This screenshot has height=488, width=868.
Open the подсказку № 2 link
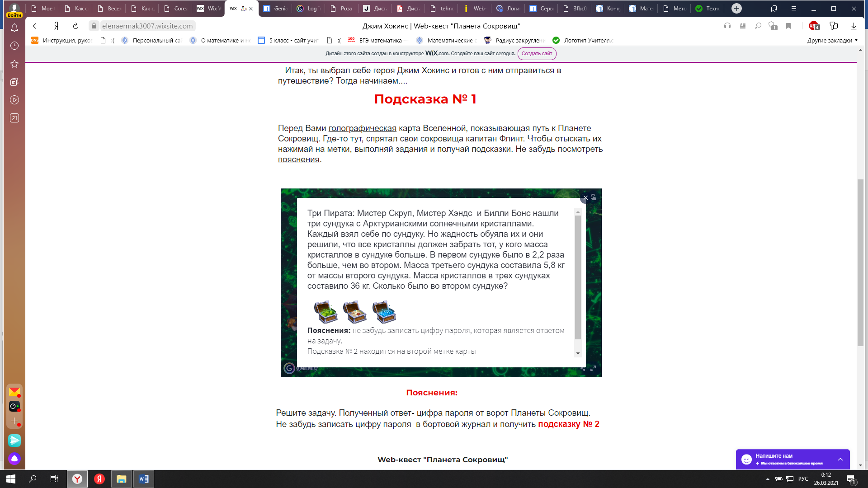(568, 424)
